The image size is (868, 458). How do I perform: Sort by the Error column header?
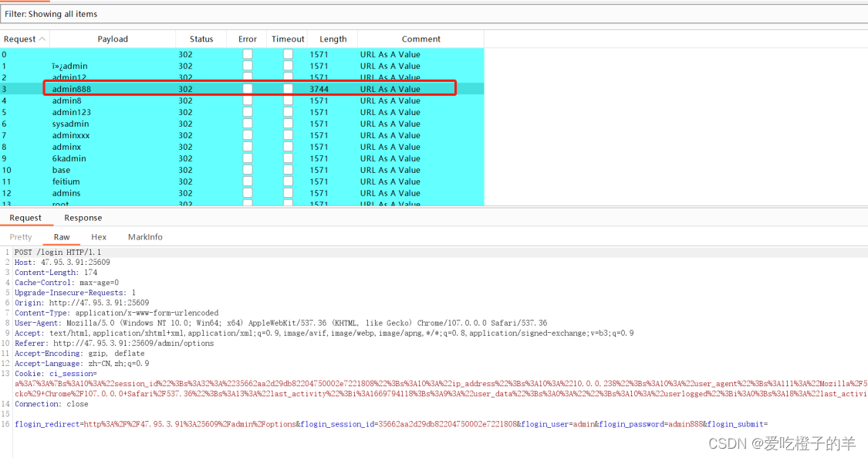[x=248, y=39]
